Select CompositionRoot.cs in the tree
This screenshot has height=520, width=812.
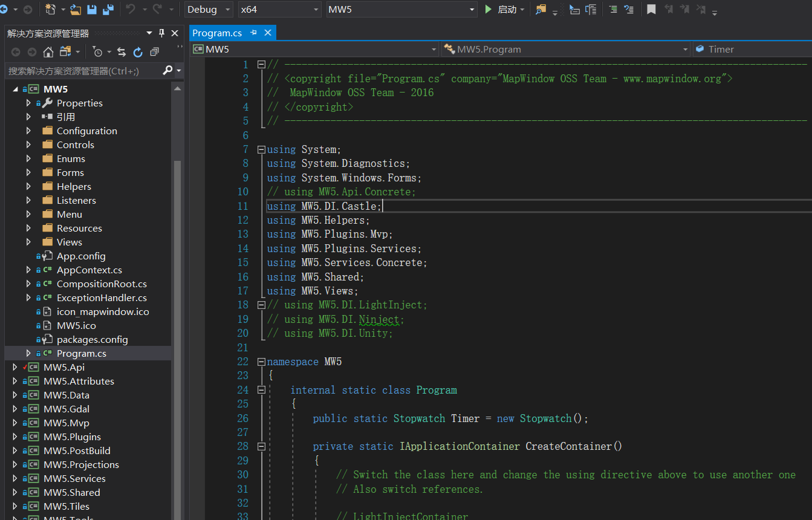point(102,284)
